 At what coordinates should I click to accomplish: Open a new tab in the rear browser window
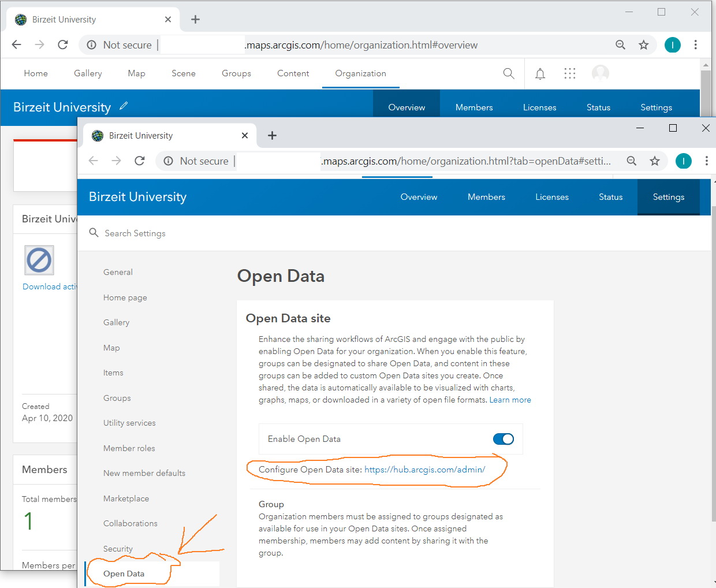[x=195, y=20]
